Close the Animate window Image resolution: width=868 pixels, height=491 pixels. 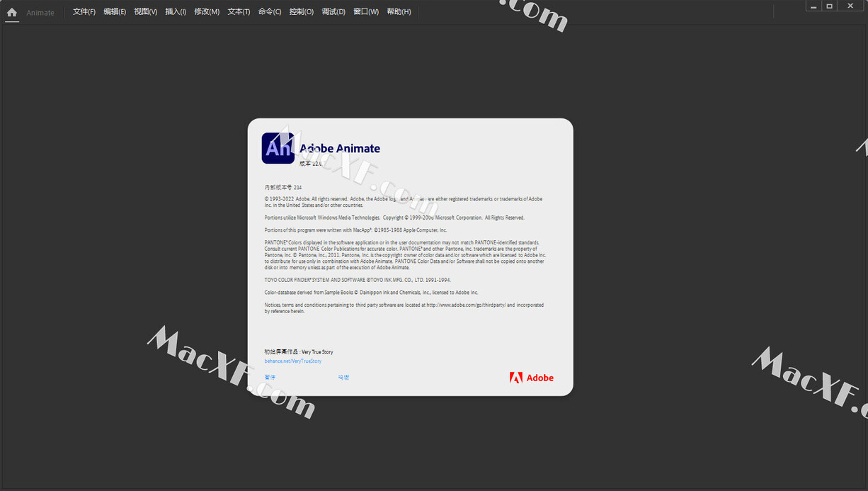(850, 6)
